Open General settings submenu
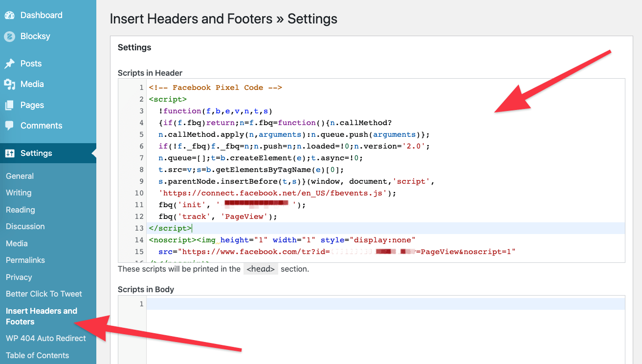 tap(20, 176)
